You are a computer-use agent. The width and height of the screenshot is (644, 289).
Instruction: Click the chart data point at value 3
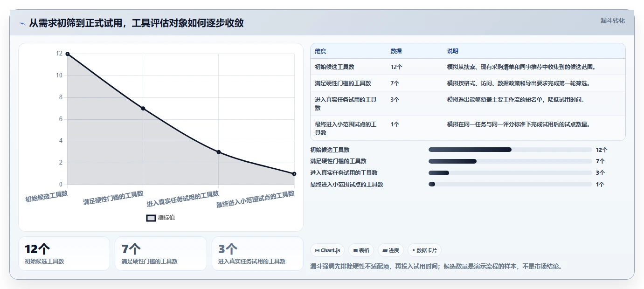coord(218,152)
